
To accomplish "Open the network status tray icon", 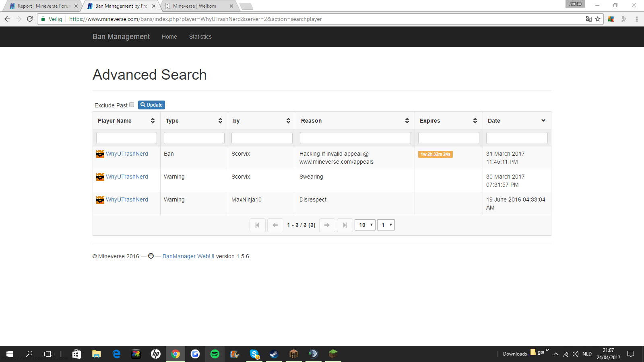I will pyautogui.click(x=566, y=354).
